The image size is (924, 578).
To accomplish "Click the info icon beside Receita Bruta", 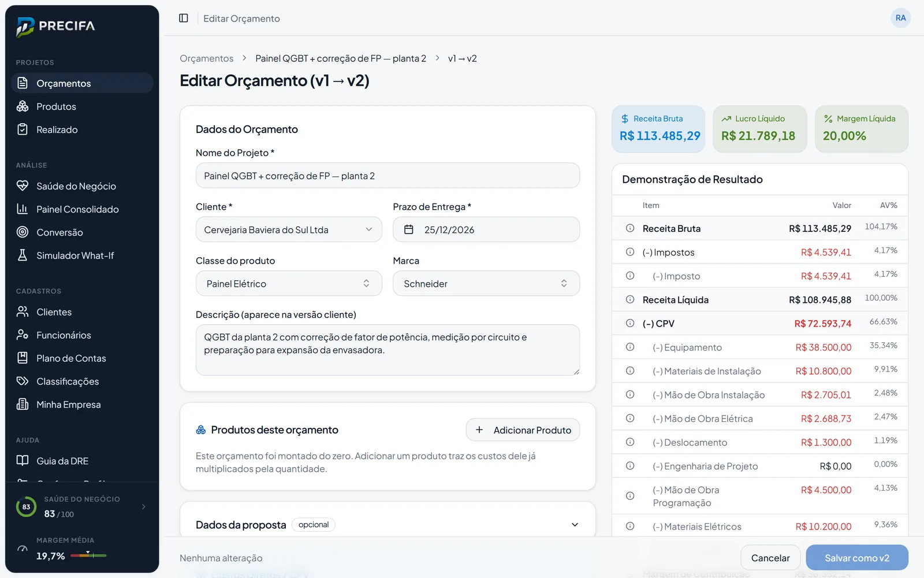I will tap(630, 228).
